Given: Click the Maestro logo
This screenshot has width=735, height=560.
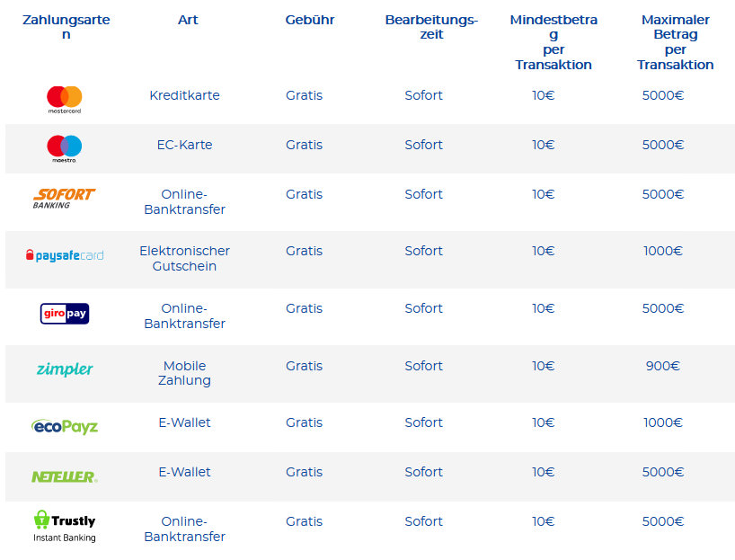Looking at the screenshot, I should (x=64, y=148).
